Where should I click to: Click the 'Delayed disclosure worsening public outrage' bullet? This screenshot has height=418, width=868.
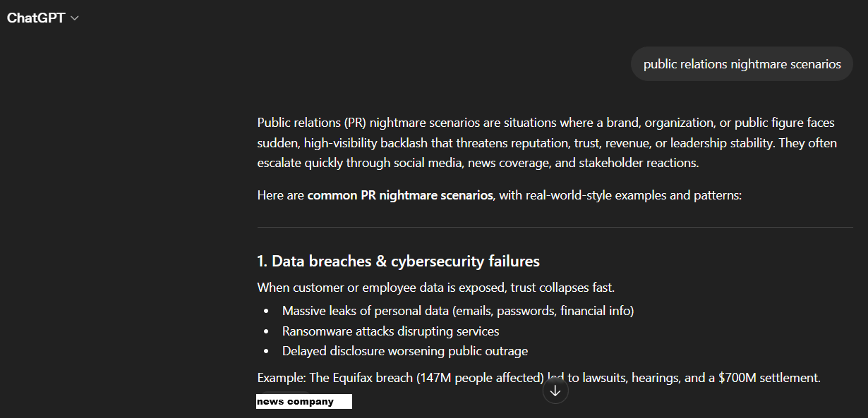coord(404,350)
